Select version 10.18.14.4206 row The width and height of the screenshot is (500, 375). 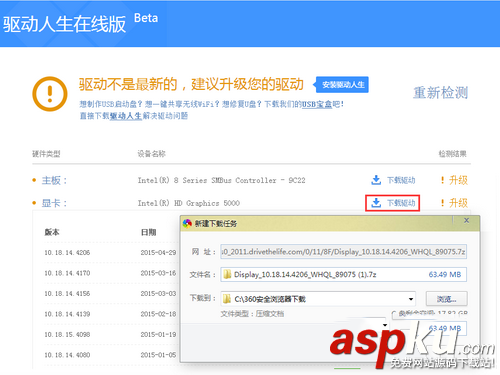(67, 253)
